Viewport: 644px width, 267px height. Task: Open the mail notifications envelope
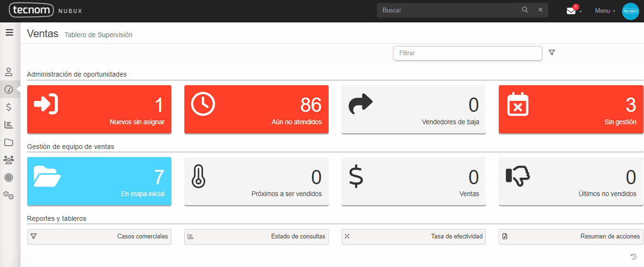coord(572,10)
